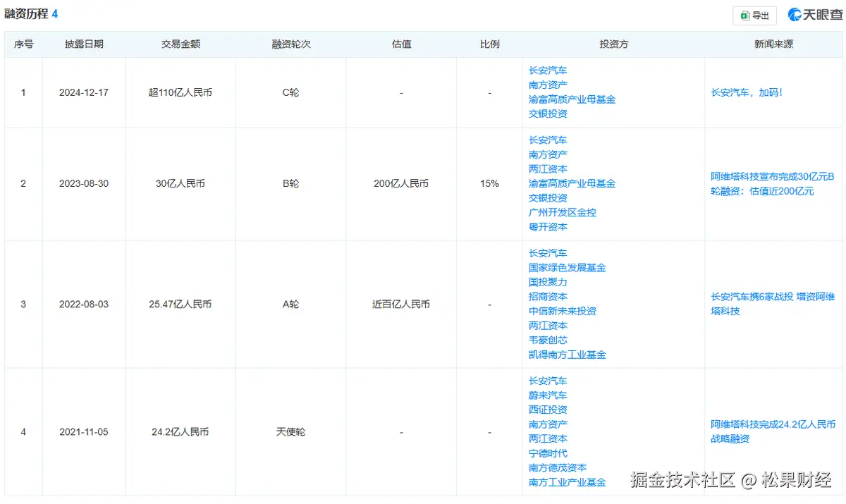Select the amount cell 30亿人民币
This screenshot has width=846, height=504.
point(180,183)
